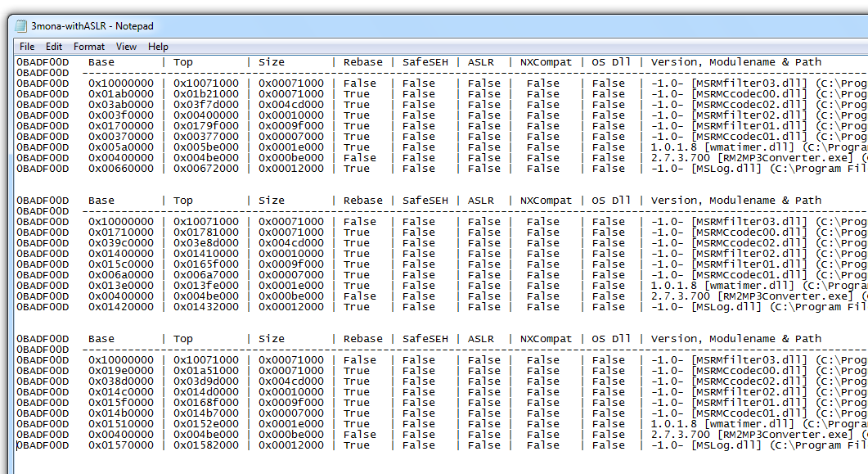Click top address 0x03d9d000
The height and width of the screenshot is (474, 868).
pyautogui.click(x=206, y=381)
